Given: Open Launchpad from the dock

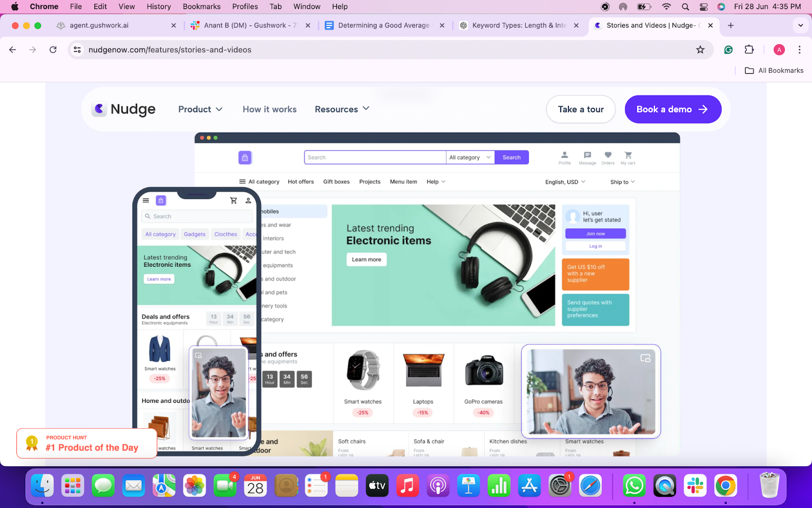Looking at the screenshot, I should click(73, 486).
